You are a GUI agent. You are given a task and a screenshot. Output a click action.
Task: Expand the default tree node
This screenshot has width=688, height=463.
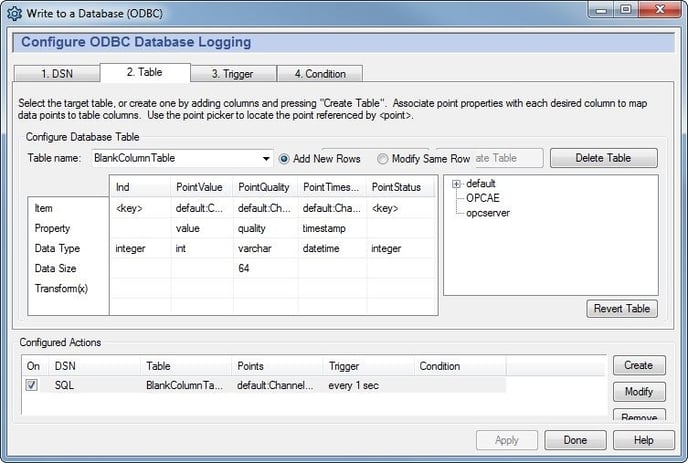pyautogui.click(x=457, y=184)
